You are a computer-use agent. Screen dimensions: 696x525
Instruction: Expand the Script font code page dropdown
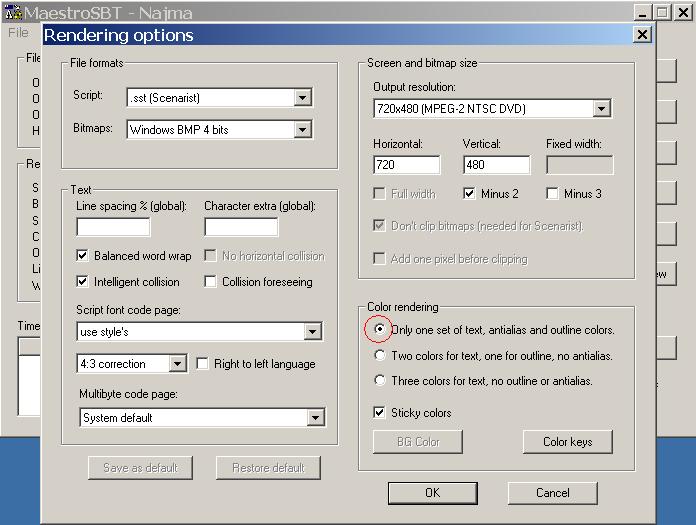pos(313,332)
